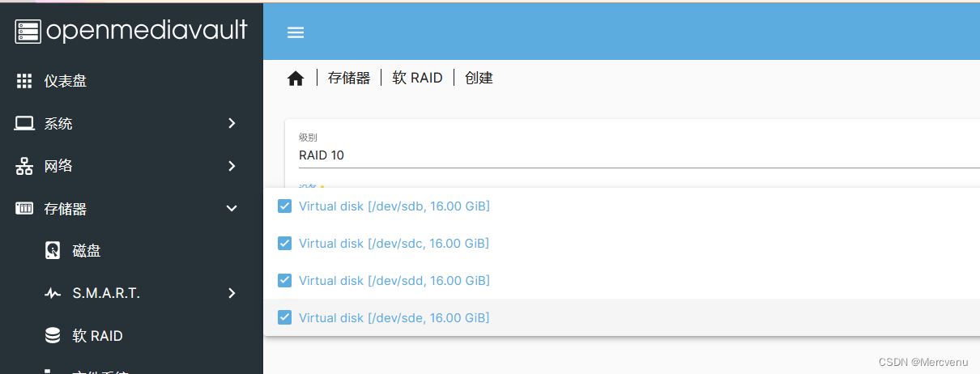This screenshot has width=980, height=374.
Task: Click the Network topology icon
Action: coord(24,166)
